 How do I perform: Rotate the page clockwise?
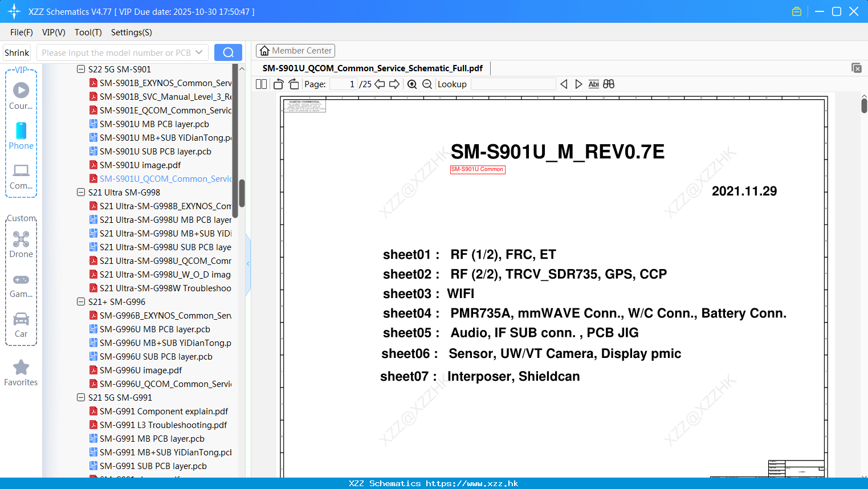[x=294, y=84]
